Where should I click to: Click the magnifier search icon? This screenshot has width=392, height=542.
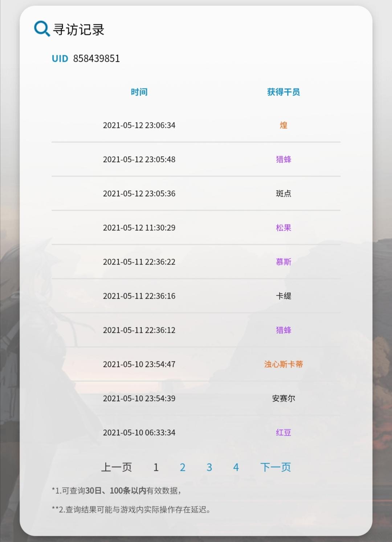(x=42, y=28)
